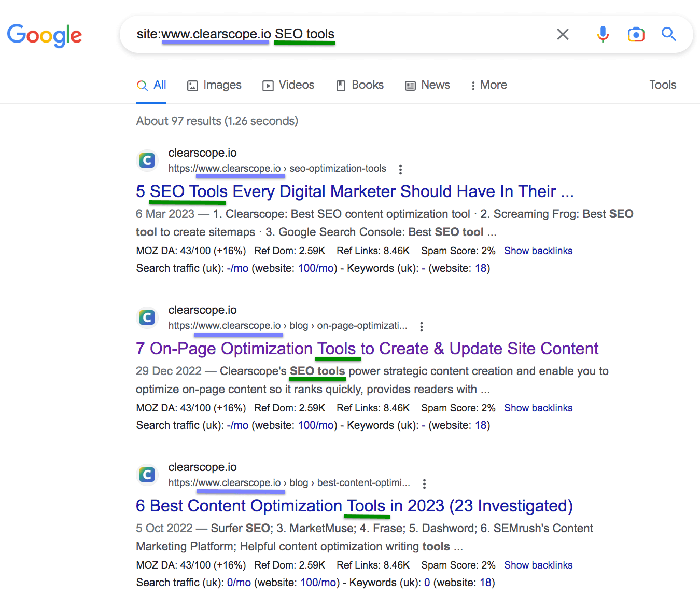The height and width of the screenshot is (609, 700).
Task: Click website 100/mo traffic in second result
Action: 316,425
